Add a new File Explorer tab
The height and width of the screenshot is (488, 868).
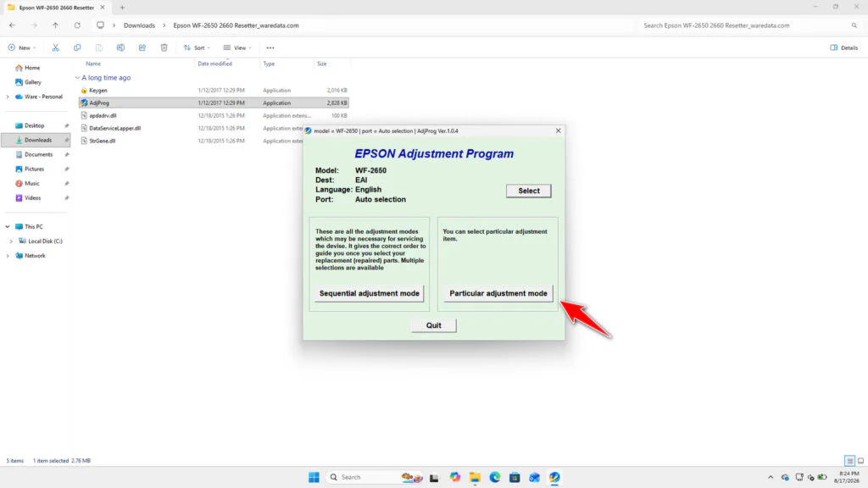click(122, 8)
